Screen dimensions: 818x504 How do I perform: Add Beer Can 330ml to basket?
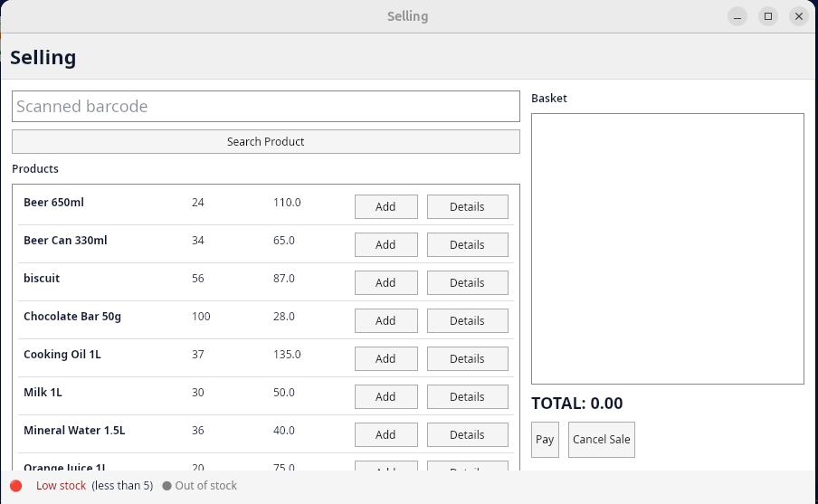click(x=385, y=244)
